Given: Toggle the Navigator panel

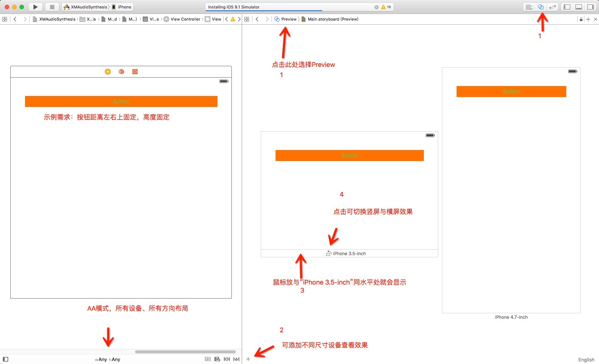Looking at the screenshot, I should tap(567, 7).
